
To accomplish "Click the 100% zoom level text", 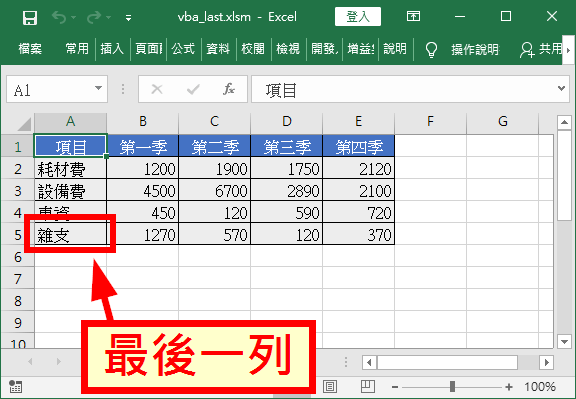I will point(539,387).
